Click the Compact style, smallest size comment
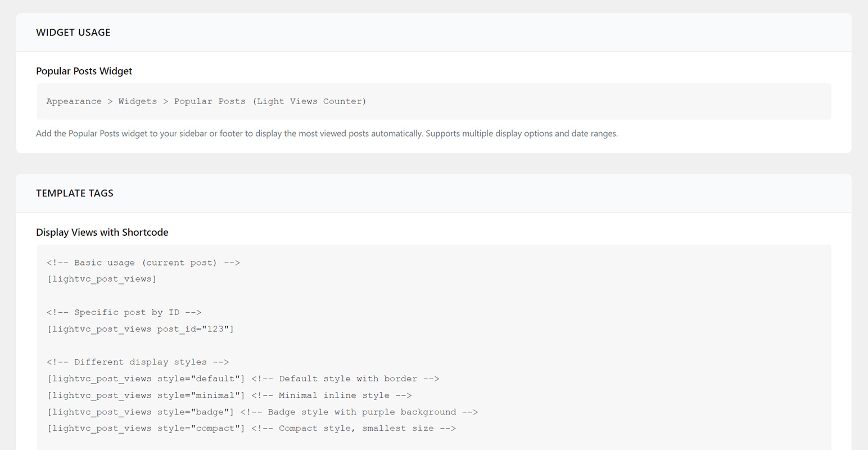Viewport: 868px width, 450px height. pos(354,429)
